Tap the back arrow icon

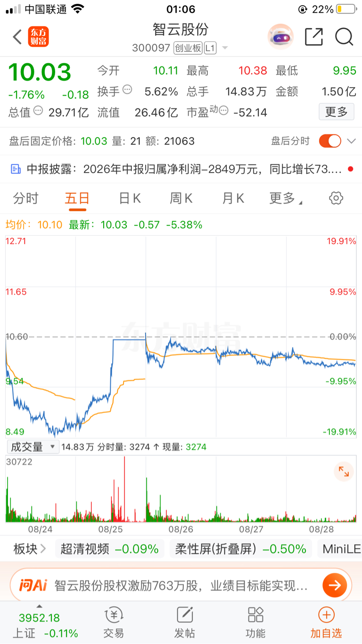(x=17, y=37)
